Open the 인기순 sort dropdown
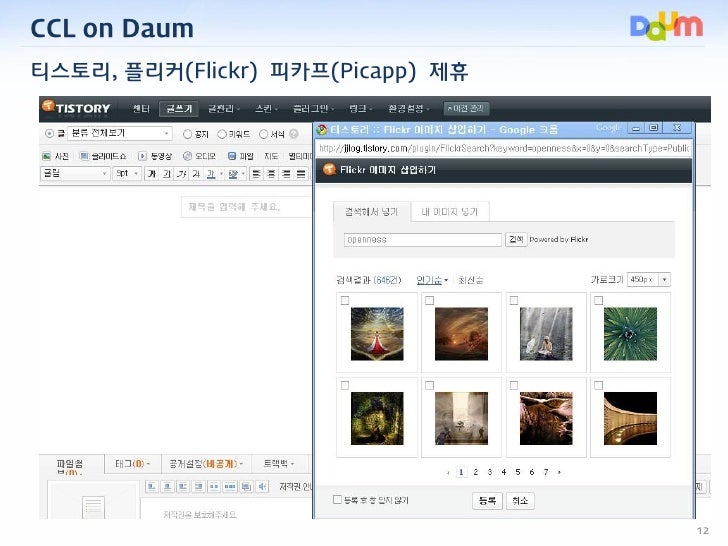728x546 pixels. pyautogui.click(x=432, y=280)
